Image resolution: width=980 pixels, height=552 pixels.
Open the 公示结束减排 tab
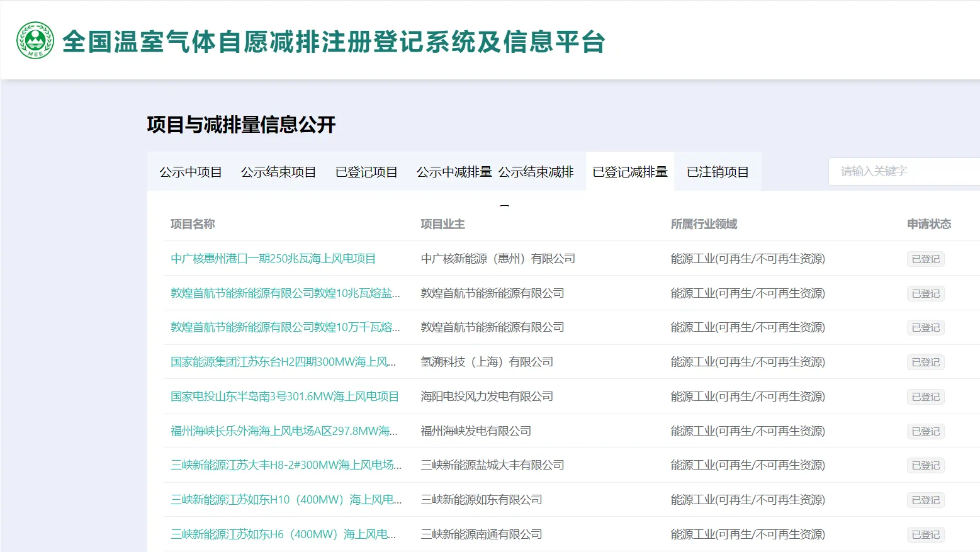click(x=536, y=172)
